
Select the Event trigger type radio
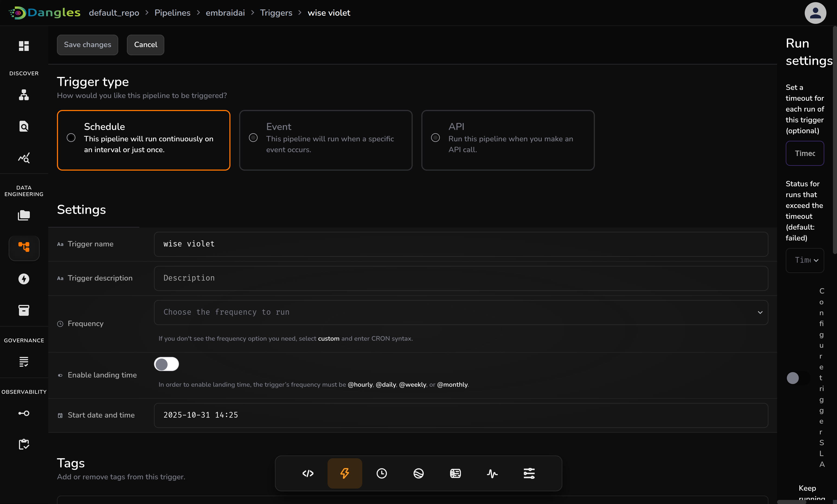pyautogui.click(x=253, y=138)
